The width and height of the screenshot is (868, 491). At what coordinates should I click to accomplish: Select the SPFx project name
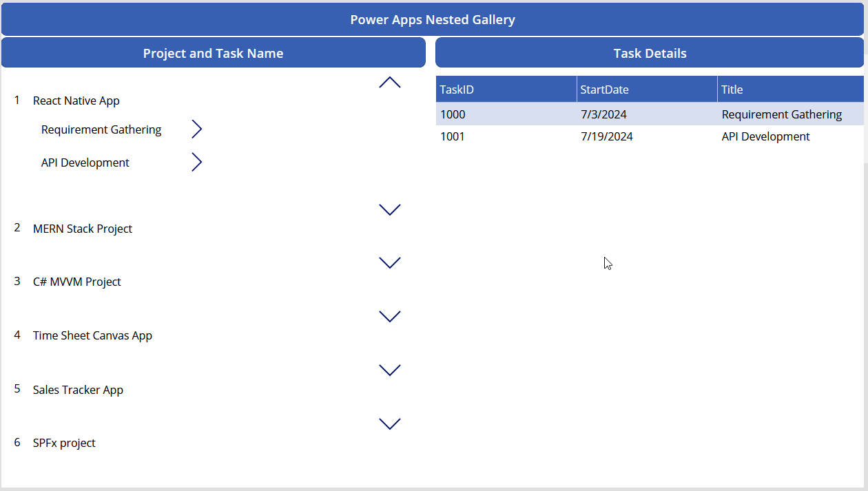64,443
